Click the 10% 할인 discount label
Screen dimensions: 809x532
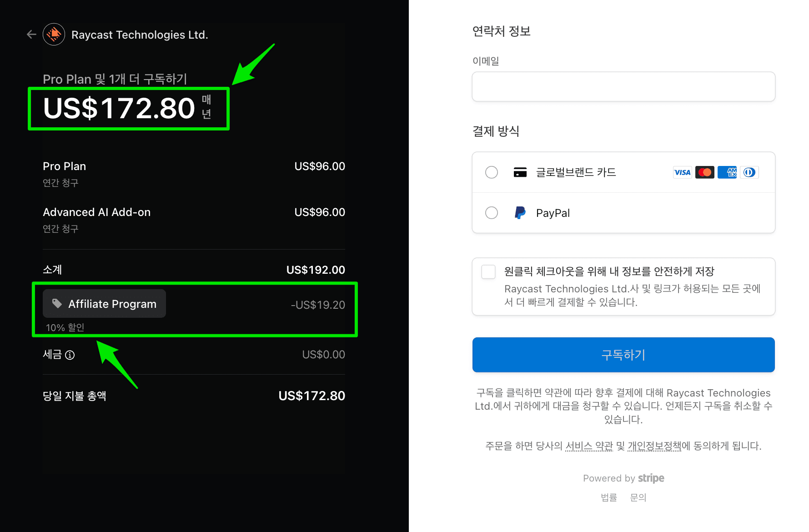pyautogui.click(x=65, y=327)
